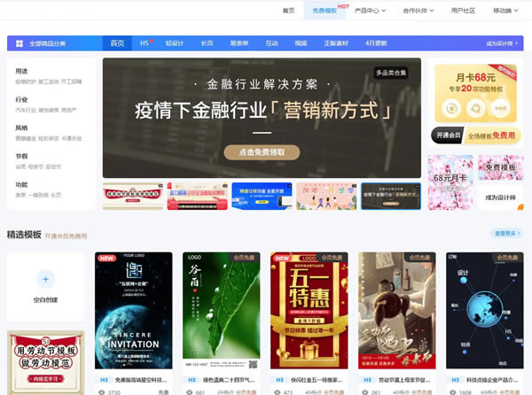Screen dimensions: 532x395
Task: Click the 向楷模学习 red button
Action: point(45,379)
